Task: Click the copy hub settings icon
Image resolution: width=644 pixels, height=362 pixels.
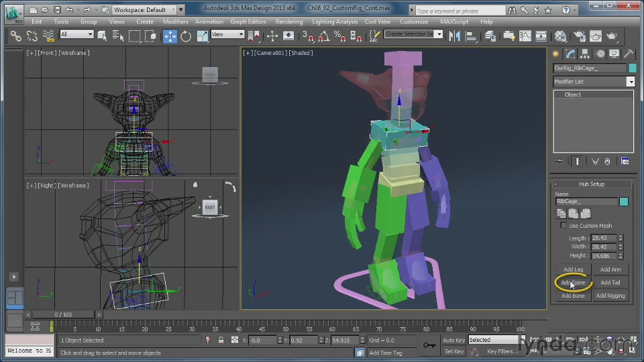Action: click(561, 213)
